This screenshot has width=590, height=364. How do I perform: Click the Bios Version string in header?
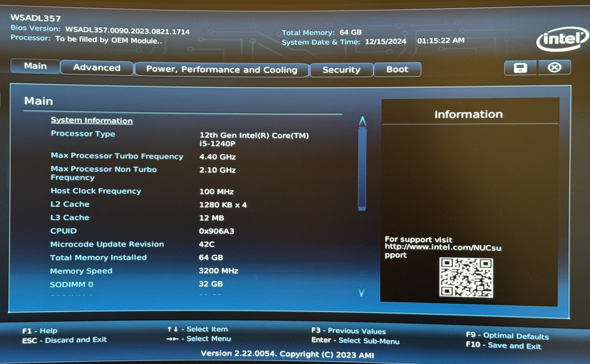pyautogui.click(x=127, y=31)
